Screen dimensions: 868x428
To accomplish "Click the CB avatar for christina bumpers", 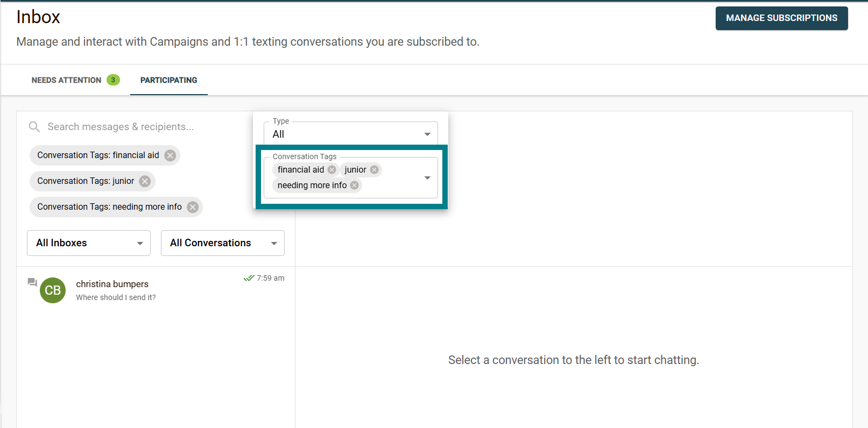I will [x=53, y=290].
